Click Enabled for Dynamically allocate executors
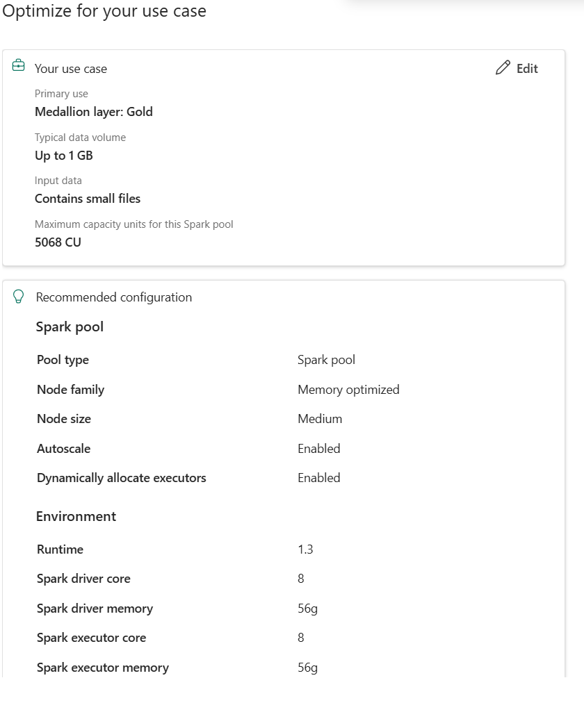Image resolution: width=584 pixels, height=728 pixels. point(318,477)
